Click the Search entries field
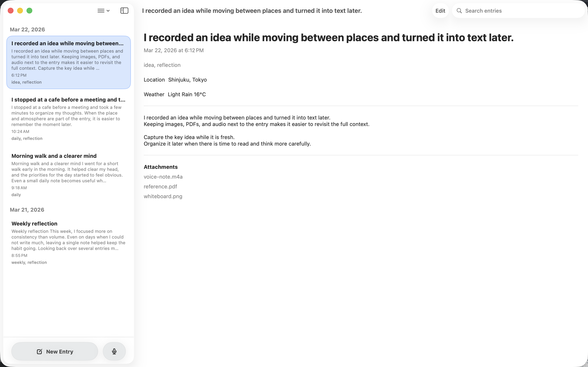 520,11
